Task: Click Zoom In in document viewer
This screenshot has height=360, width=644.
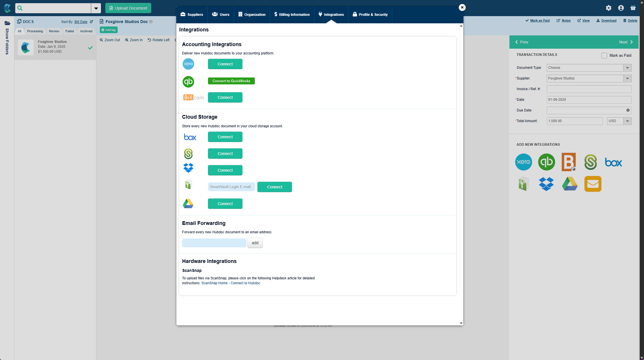Action: [x=134, y=40]
